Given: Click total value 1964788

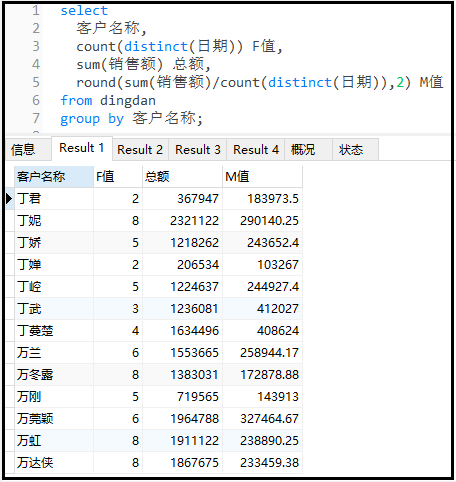Looking at the screenshot, I should 182,419.
